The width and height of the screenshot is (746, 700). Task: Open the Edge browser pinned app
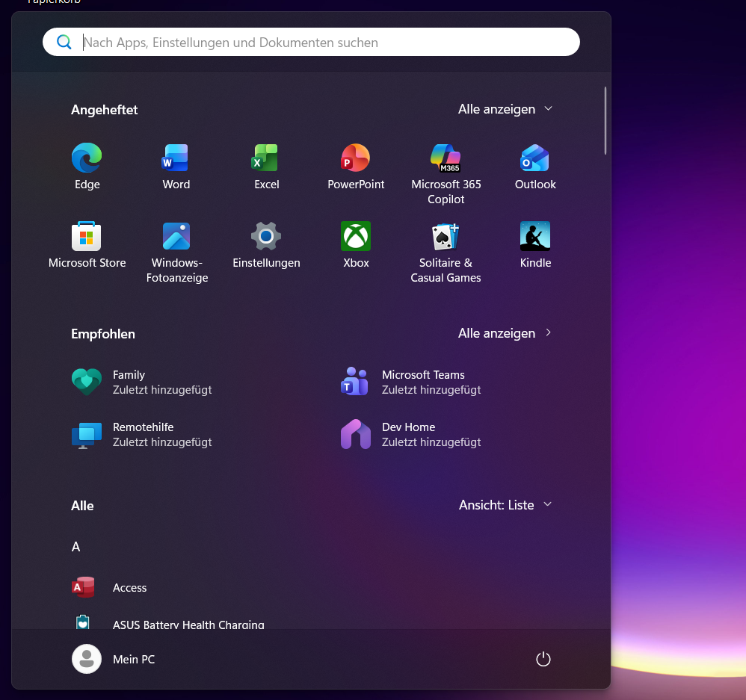87,167
